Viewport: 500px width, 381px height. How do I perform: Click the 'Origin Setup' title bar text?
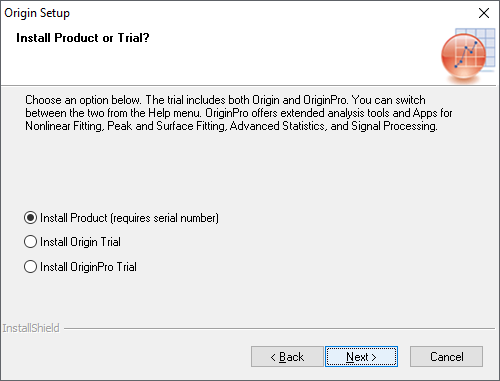click(37, 13)
